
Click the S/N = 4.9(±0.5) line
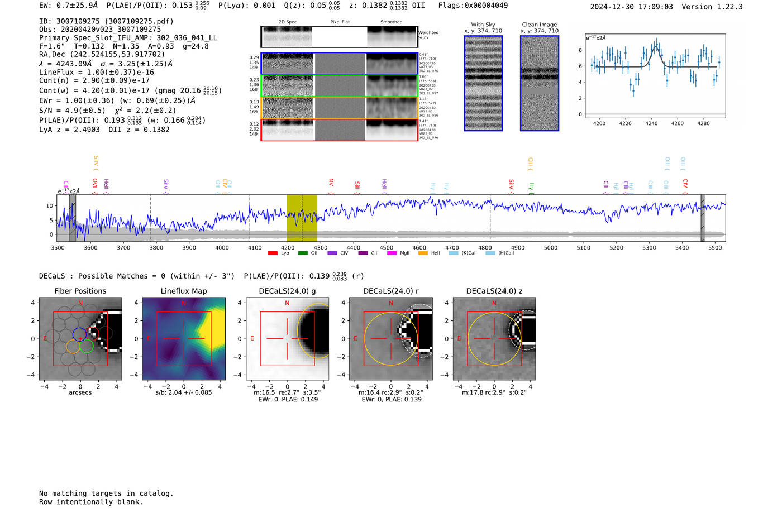pos(107,110)
